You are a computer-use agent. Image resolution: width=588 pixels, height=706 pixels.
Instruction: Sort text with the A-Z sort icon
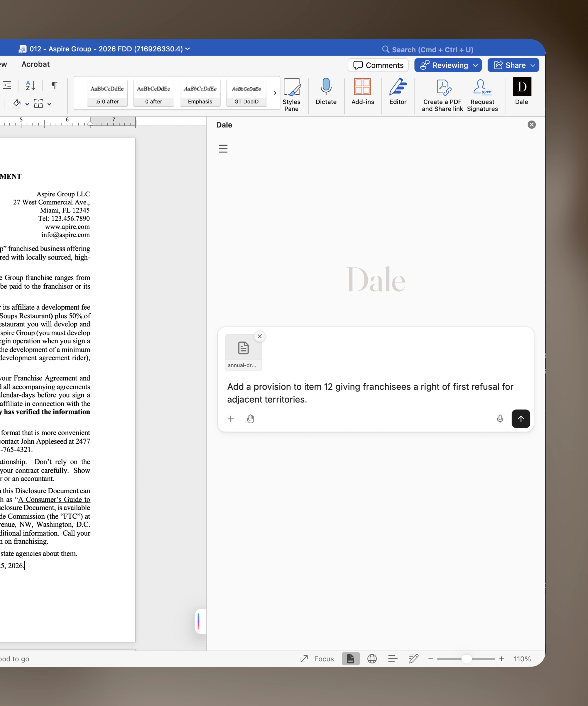pos(30,85)
